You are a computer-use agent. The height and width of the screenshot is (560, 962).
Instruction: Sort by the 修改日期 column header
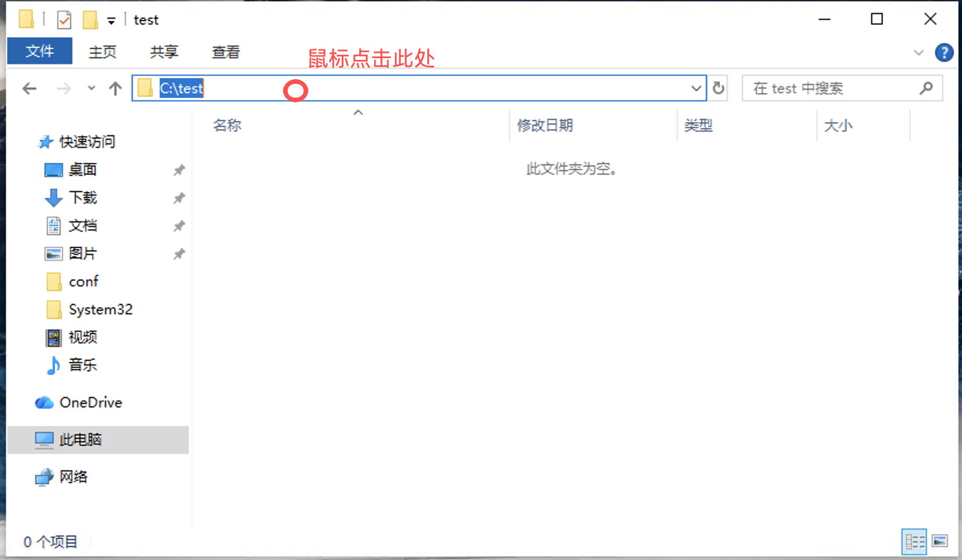point(545,125)
